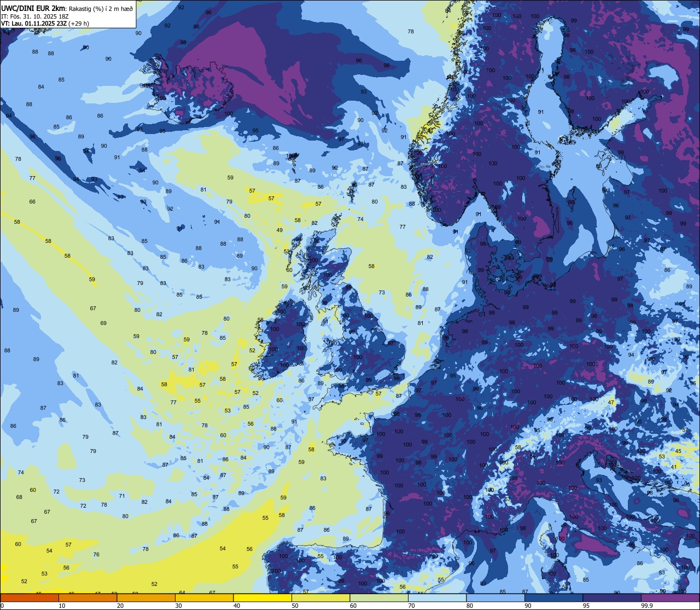Click the 49 humidity value west of Scotland

point(279,230)
